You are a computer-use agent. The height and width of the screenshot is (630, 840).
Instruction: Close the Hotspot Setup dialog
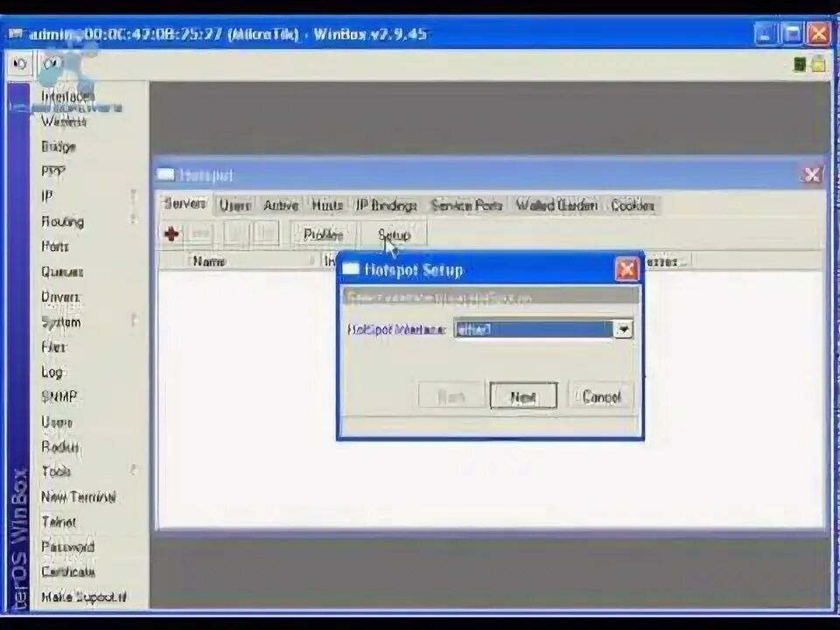[x=626, y=269]
